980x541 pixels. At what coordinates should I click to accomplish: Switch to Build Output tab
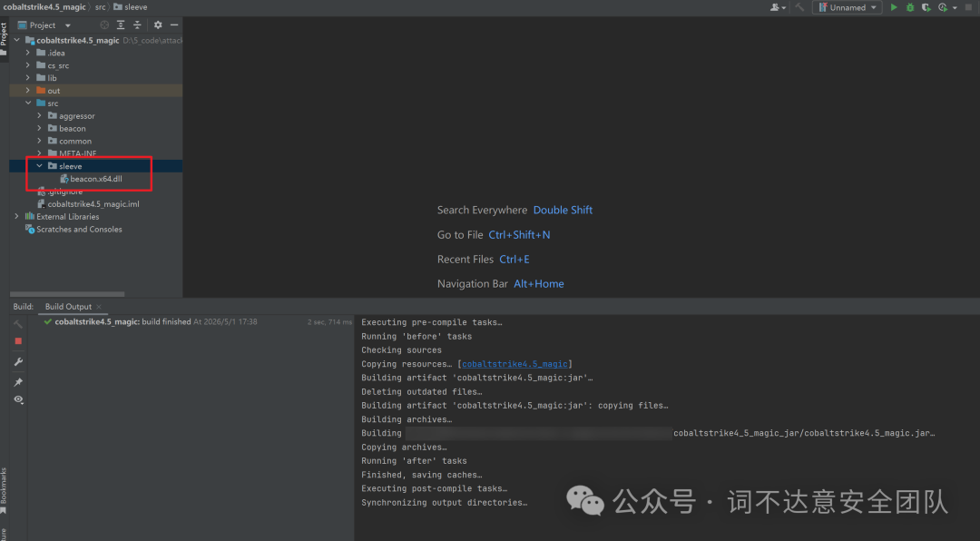point(68,307)
